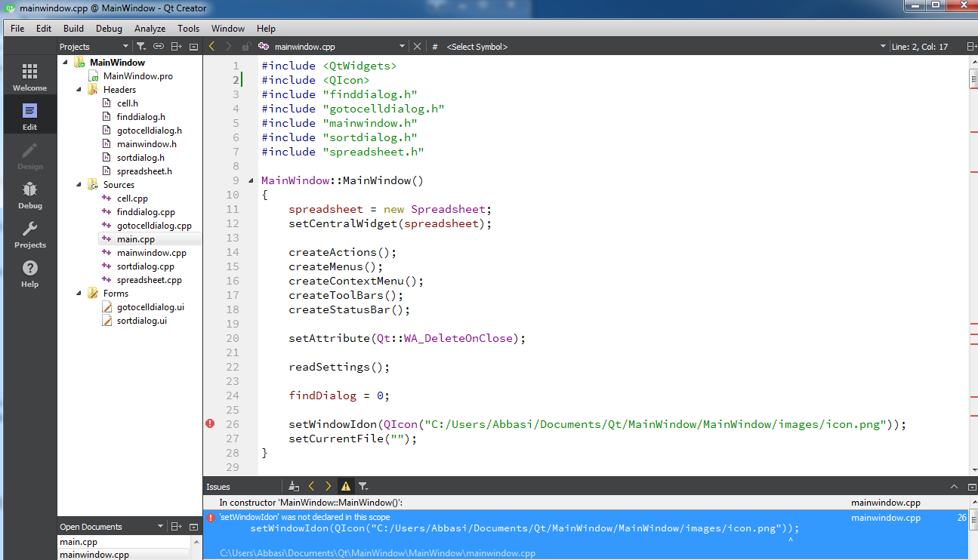Open Help mode in sidebar
This screenshot has width=978, height=560.
click(x=29, y=274)
